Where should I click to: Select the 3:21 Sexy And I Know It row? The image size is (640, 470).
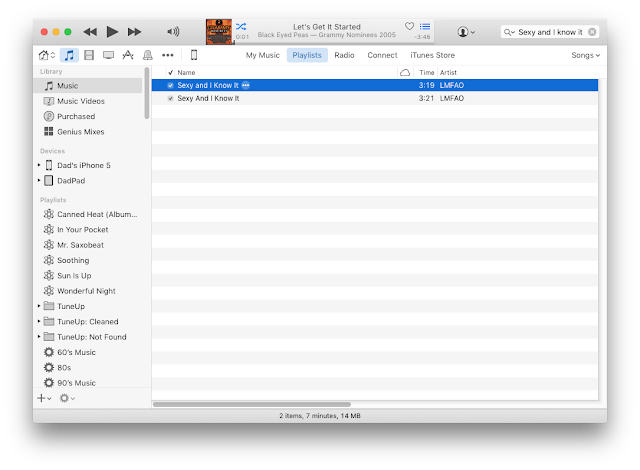(x=375, y=98)
